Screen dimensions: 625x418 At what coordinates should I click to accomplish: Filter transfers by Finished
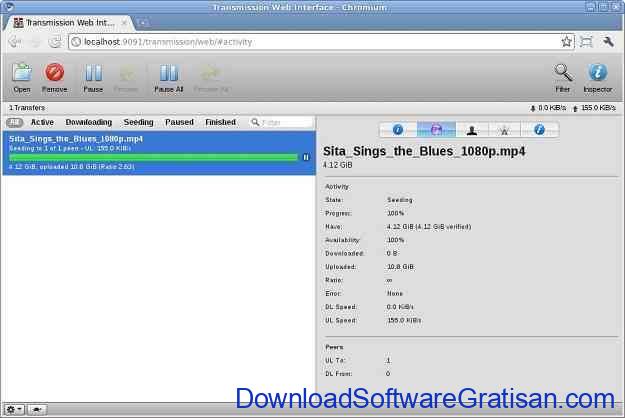220,122
